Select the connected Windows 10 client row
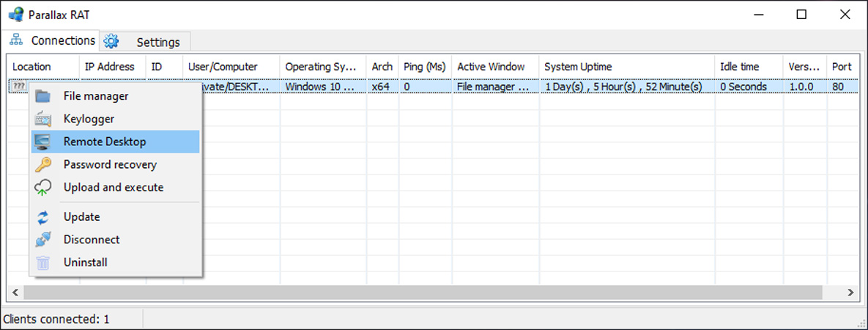 [x=432, y=87]
